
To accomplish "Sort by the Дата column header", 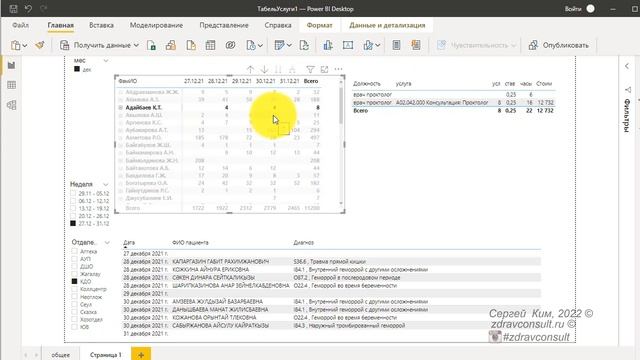I will pyautogui.click(x=129, y=242).
